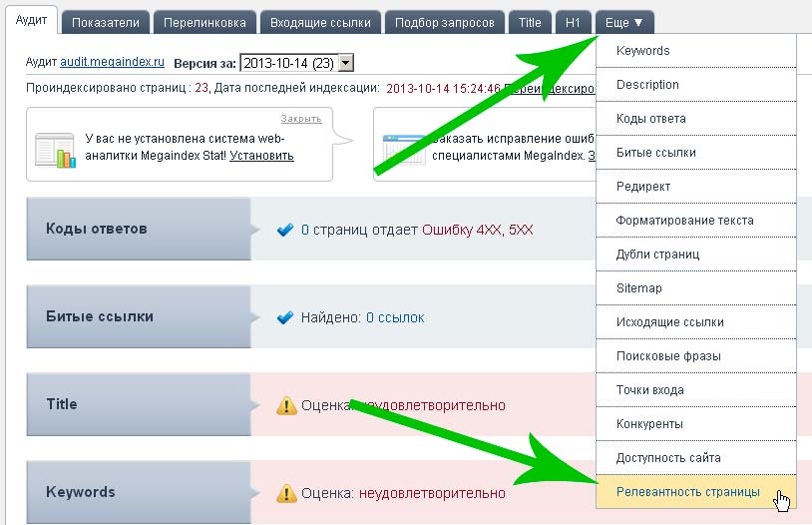The width and height of the screenshot is (812, 525).
Task: Click the Ошибку 4XX, 5XX link
Action: click(x=478, y=230)
